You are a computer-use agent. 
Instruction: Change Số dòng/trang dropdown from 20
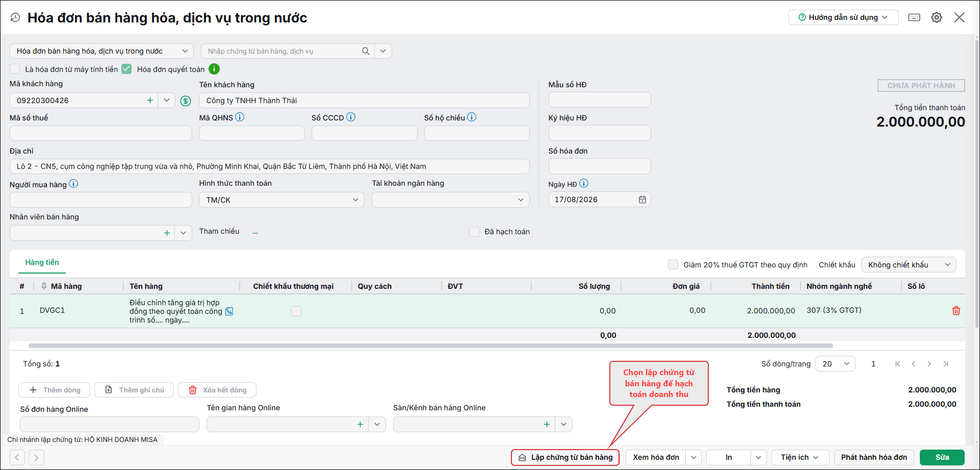point(835,364)
